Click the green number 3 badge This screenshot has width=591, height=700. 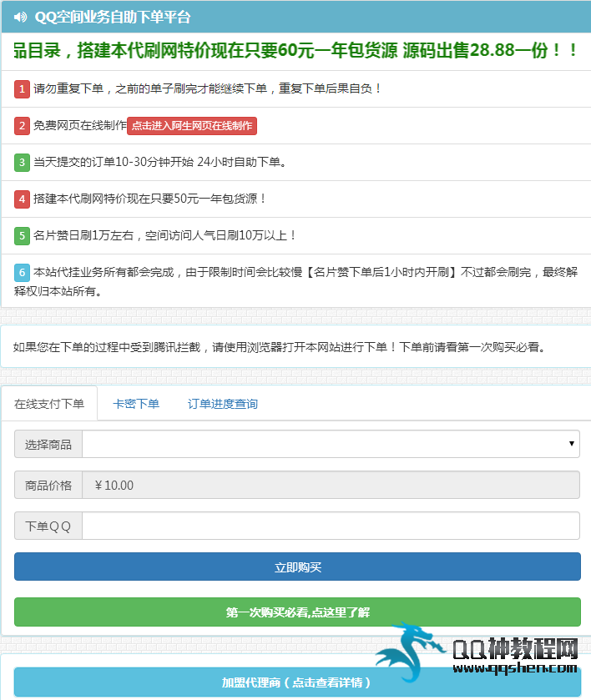coord(22,162)
